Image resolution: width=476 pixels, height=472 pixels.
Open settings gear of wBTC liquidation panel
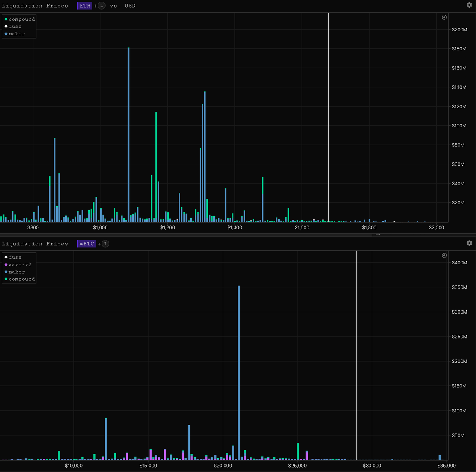point(469,243)
